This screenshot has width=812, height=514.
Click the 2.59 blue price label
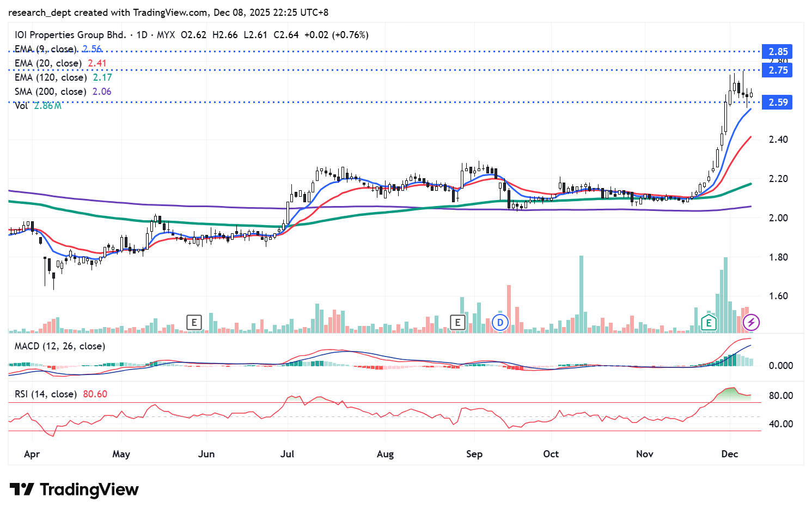tap(777, 102)
